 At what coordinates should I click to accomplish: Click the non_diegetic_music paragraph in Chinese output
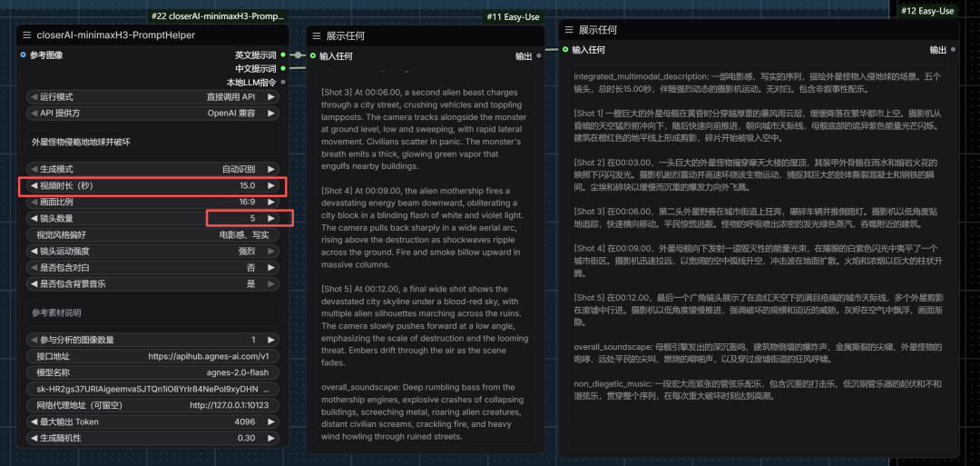point(758,390)
